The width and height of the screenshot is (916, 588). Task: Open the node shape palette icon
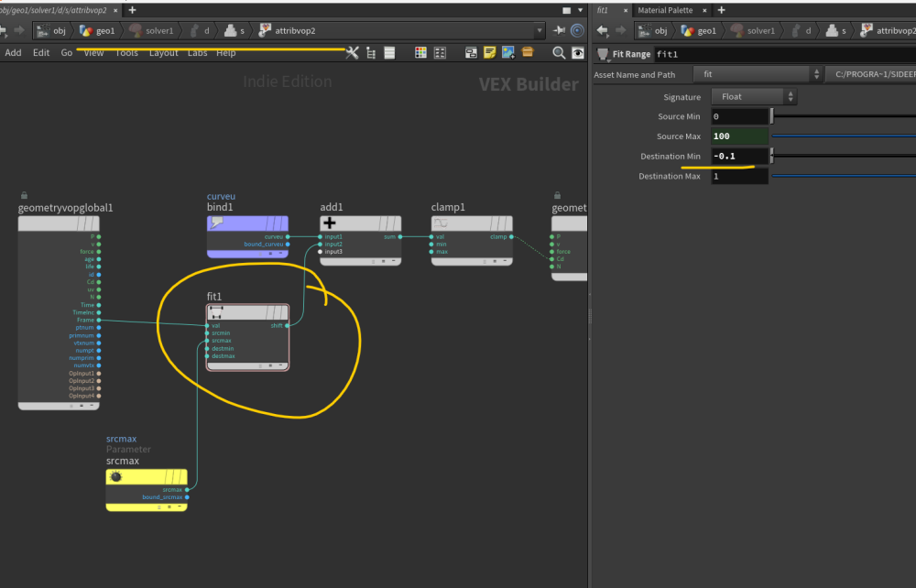pyautogui.click(x=440, y=53)
